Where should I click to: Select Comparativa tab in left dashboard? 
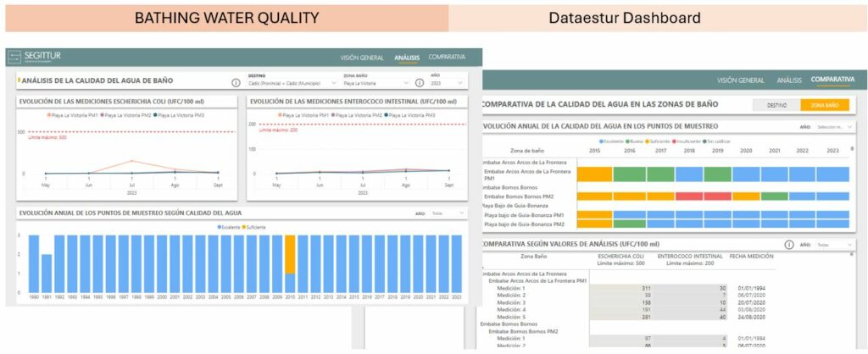point(447,57)
